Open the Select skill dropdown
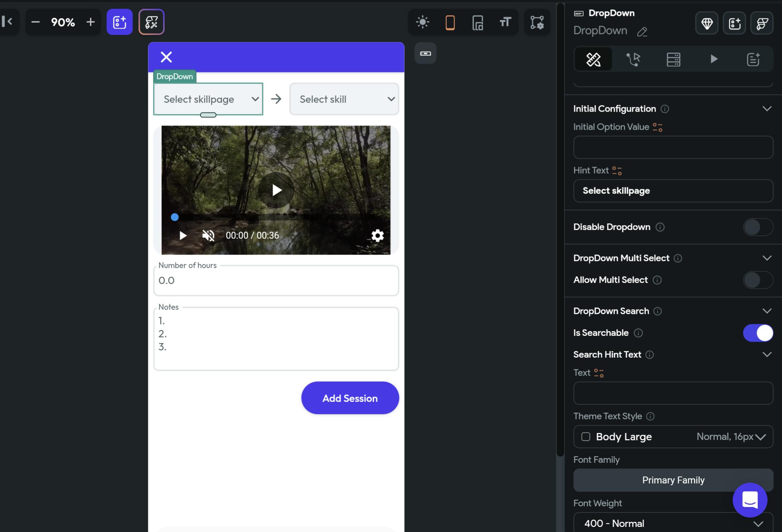The height and width of the screenshot is (532, 782). point(344,99)
